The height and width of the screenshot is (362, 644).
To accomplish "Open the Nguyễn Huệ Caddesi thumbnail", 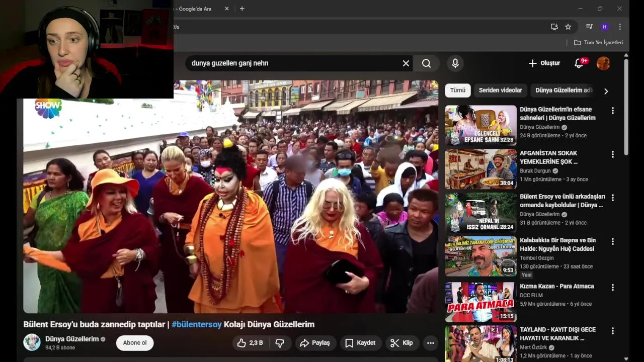I will (x=480, y=256).
